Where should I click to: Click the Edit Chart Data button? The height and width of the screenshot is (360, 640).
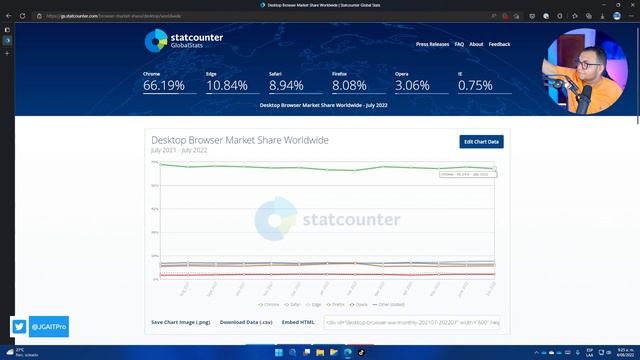coord(481,142)
